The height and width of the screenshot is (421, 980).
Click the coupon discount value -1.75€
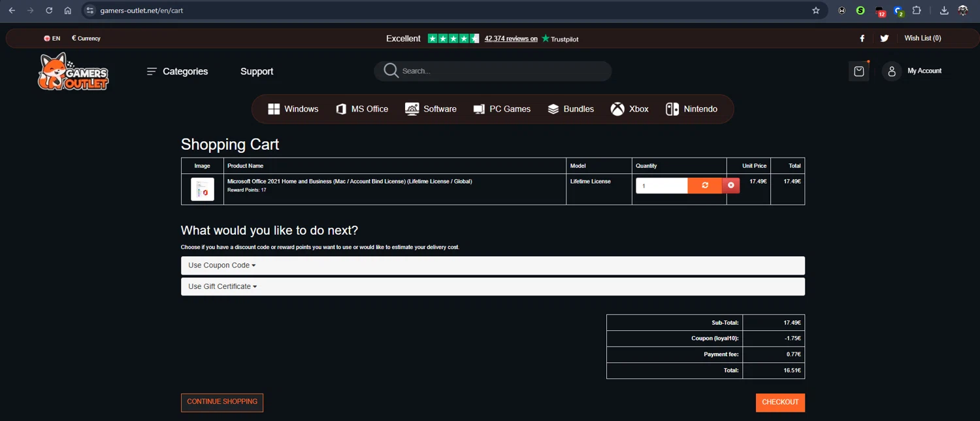tap(792, 339)
